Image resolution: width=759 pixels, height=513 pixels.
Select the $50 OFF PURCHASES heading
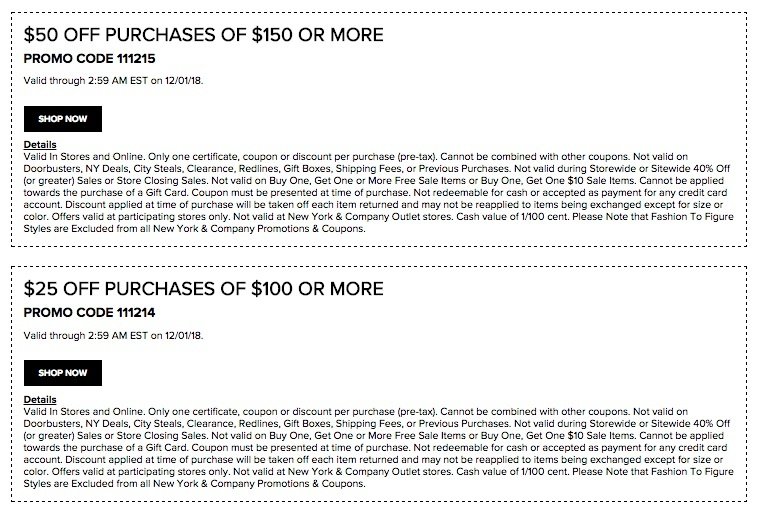(x=203, y=35)
